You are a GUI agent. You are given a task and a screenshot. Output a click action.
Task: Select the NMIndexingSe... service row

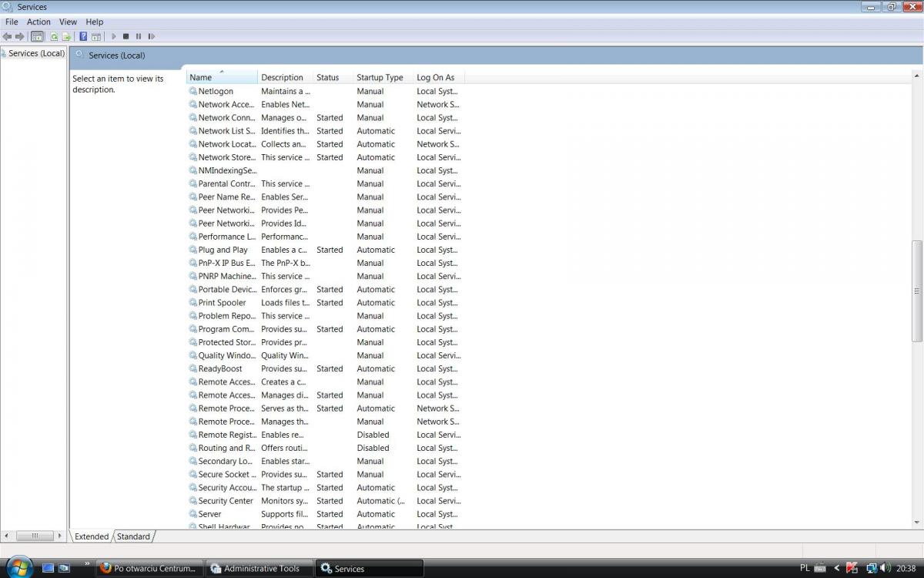tap(325, 170)
